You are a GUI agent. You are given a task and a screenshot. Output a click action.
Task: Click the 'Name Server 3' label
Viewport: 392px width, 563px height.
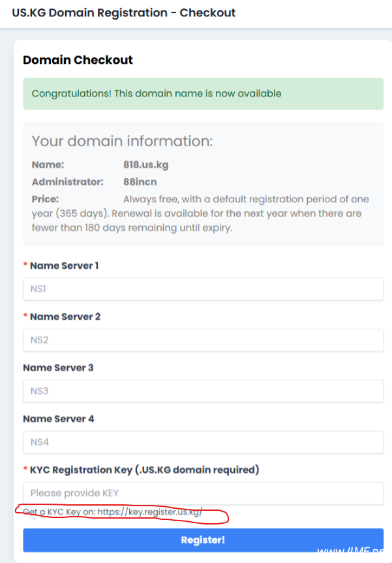[58, 367]
